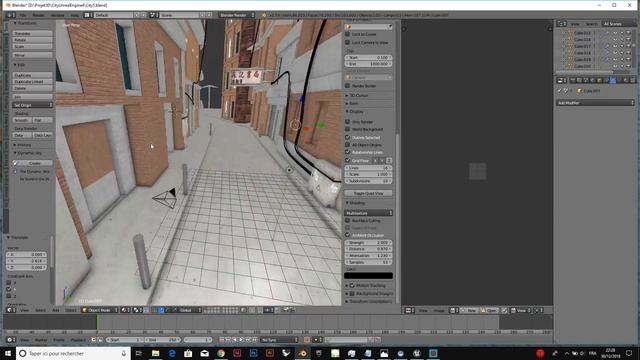
Task: Open the Window menu
Action: [58, 15]
